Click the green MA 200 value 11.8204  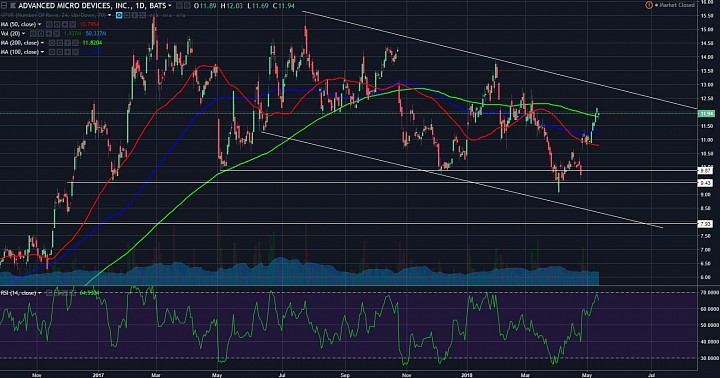[x=92, y=43]
